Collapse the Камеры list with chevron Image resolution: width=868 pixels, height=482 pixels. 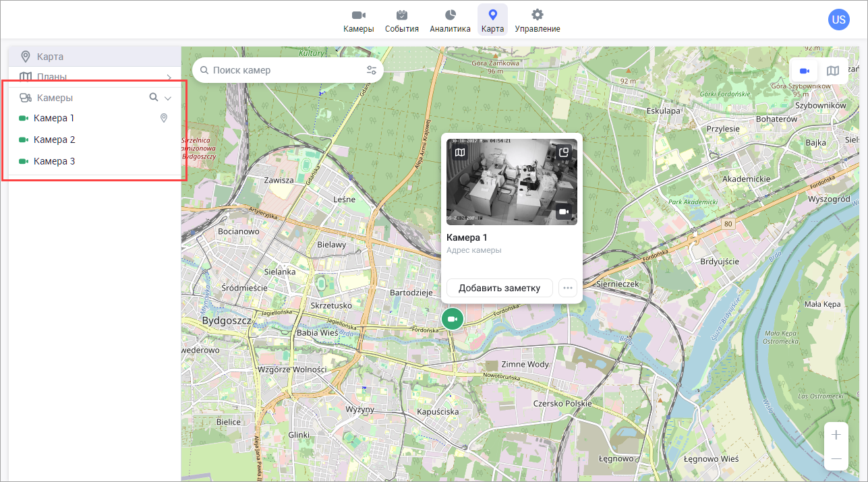click(169, 98)
